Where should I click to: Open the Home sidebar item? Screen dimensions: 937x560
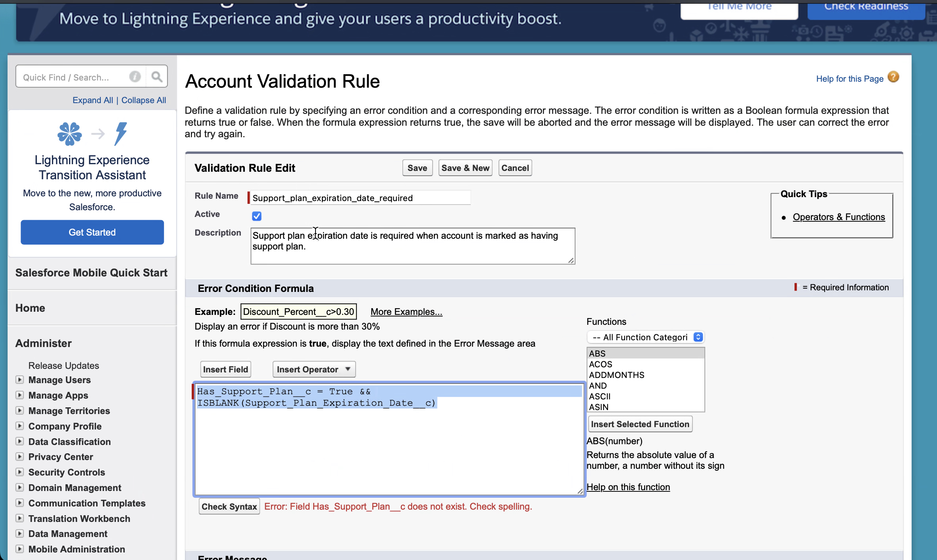coord(30,308)
